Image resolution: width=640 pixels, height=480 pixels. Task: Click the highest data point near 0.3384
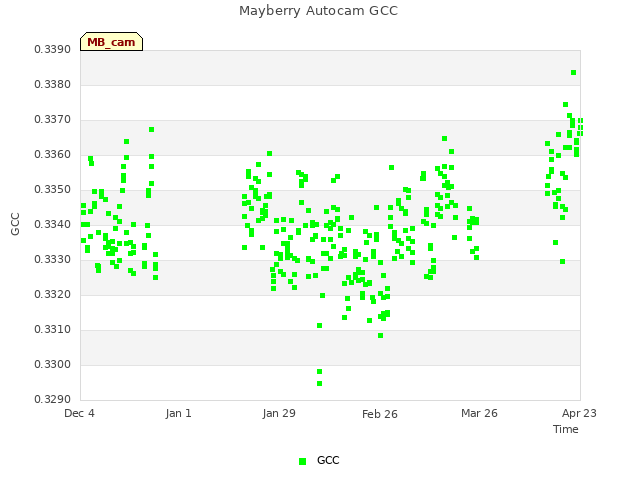click(573, 73)
